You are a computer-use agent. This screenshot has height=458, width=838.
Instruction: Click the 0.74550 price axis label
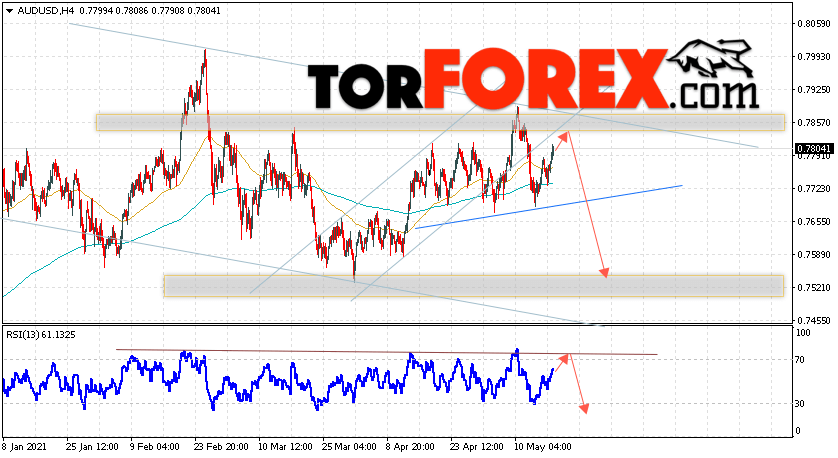click(814, 321)
